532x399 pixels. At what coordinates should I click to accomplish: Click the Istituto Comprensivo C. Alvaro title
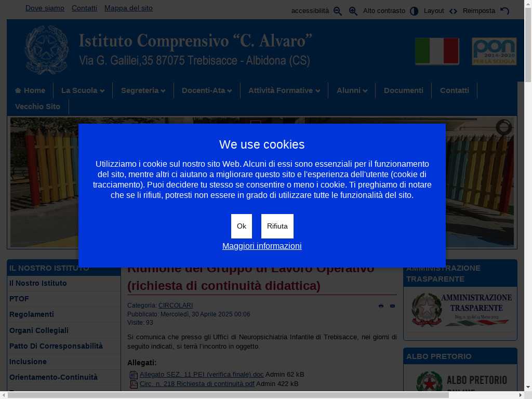(x=195, y=41)
